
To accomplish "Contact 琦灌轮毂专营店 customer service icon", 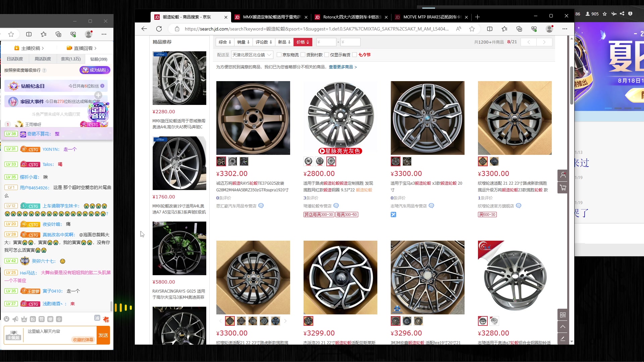I will [x=336, y=206].
